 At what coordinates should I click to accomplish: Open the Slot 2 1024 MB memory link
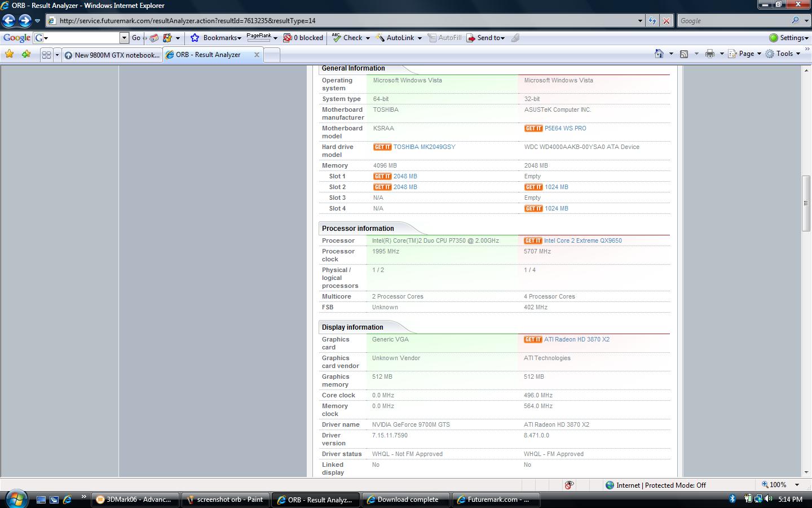pyautogui.click(x=556, y=187)
